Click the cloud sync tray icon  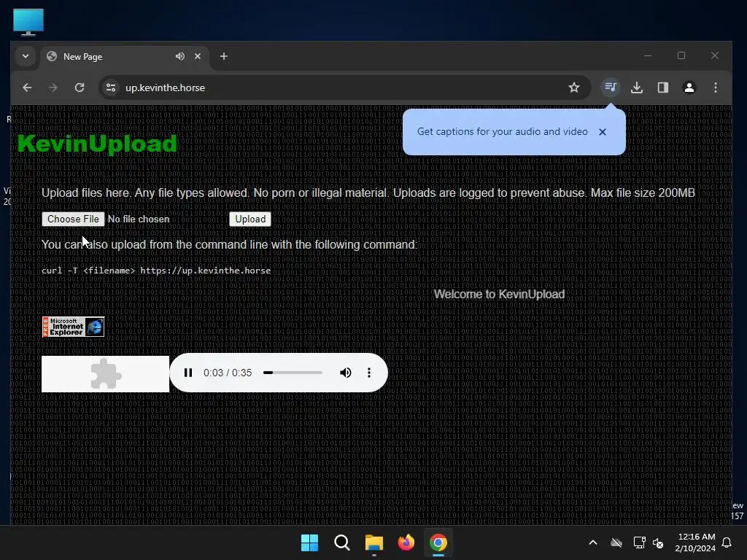click(x=616, y=542)
